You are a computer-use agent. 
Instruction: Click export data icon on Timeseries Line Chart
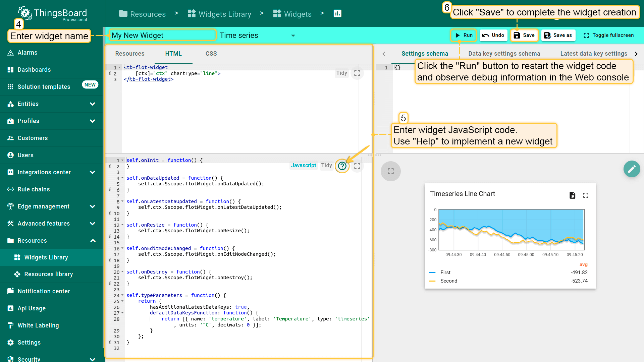[572, 195]
